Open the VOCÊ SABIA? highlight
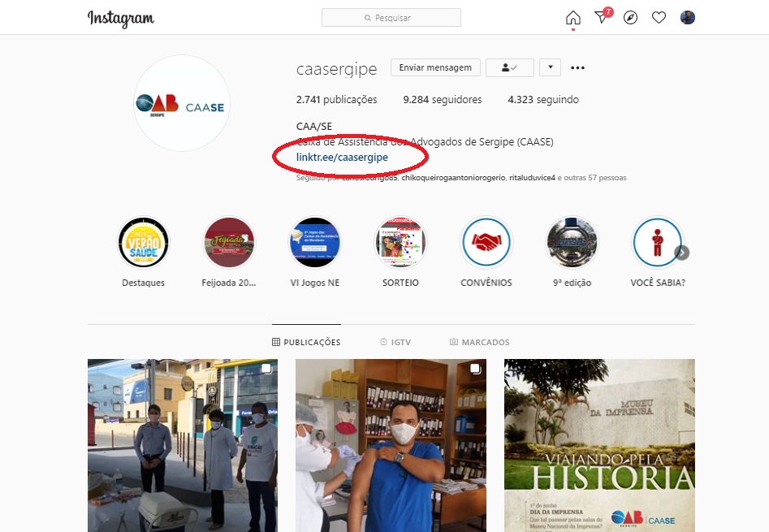Viewport: 769px width, 532px height. pyautogui.click(x=657, y=243)
